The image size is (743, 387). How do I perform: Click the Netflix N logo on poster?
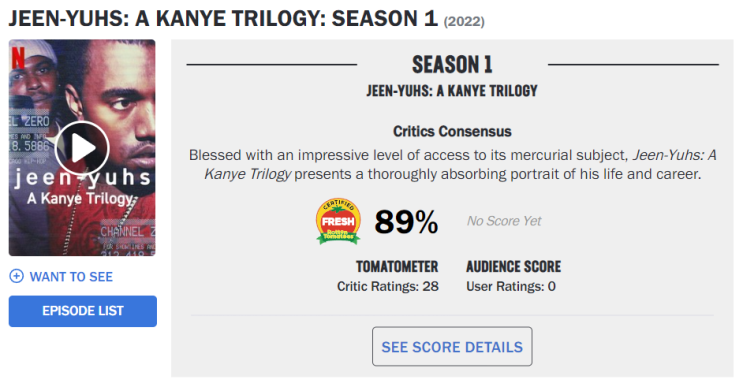(x=18, y=58)
